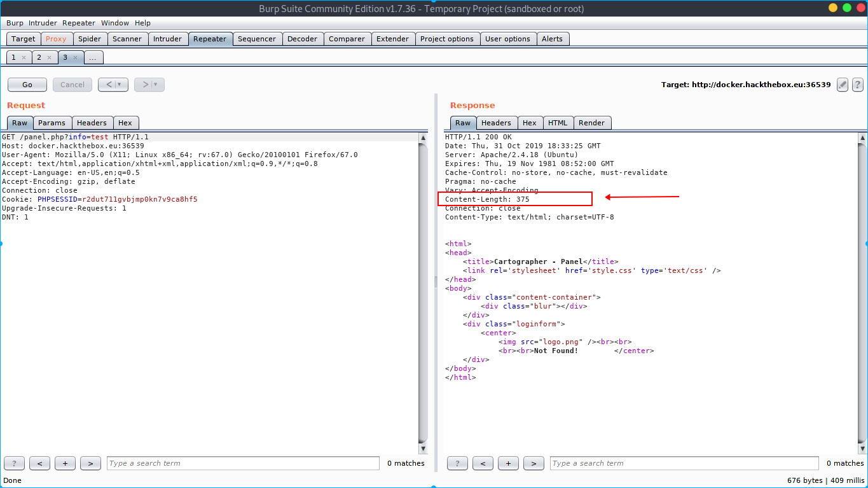Go back to previous request in history
Image resolution: width=868 pixels, height=488 pixels.
click(x=107, y=85)
